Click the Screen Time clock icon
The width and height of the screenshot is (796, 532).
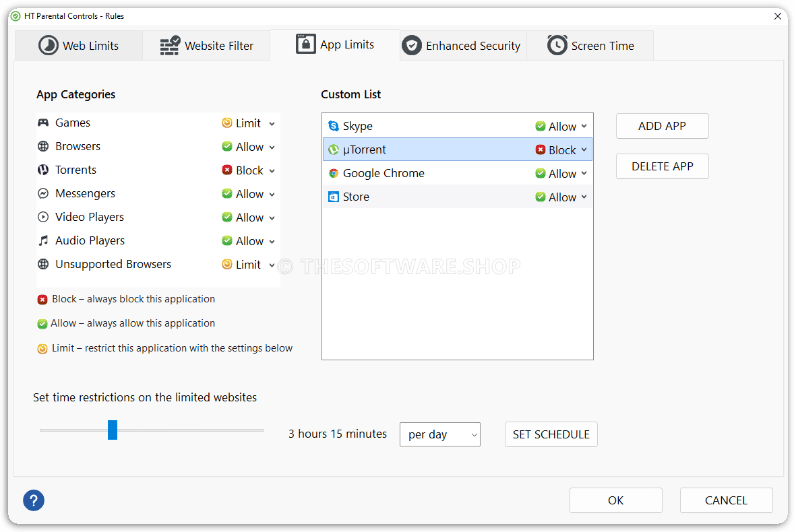557,45
